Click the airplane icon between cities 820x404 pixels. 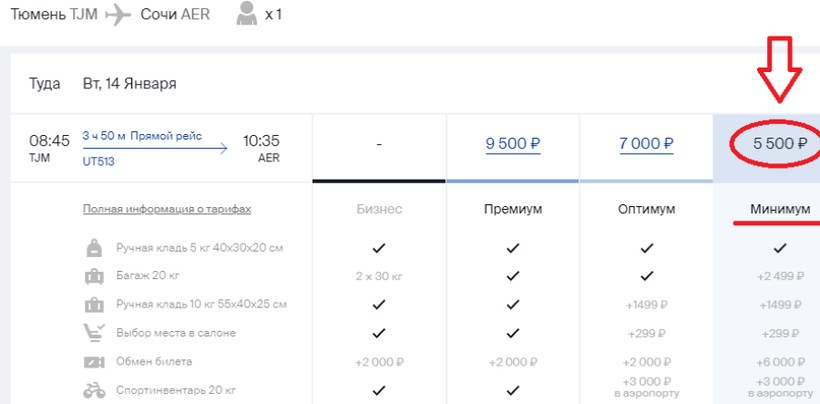(119, 15)
